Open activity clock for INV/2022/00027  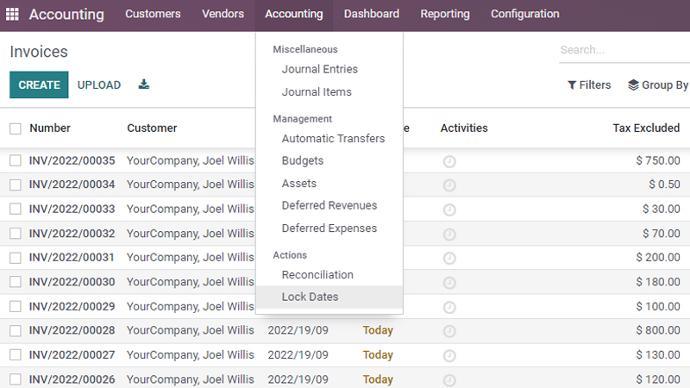(449, 355)
